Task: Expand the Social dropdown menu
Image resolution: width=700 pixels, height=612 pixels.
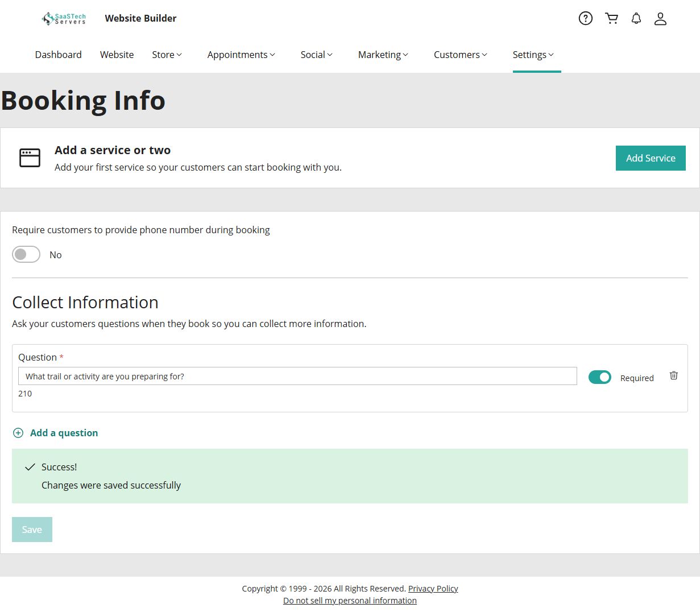Action: 316,55
